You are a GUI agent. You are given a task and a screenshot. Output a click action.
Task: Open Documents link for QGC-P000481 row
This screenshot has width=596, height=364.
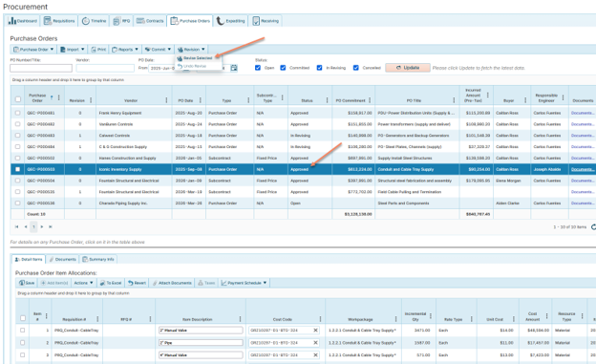pyautogui.click(x=583, y=113)
